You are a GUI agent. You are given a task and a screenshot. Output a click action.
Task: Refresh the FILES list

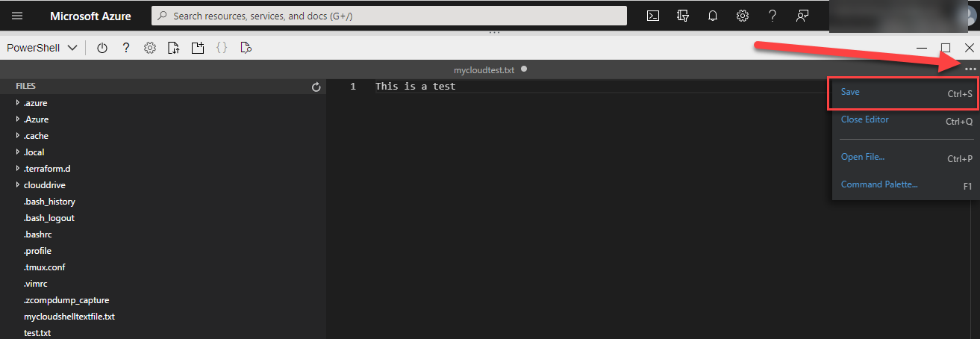coord(316,87)
